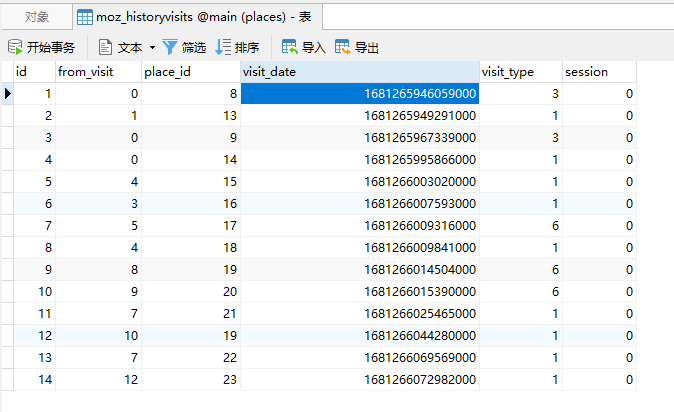Open the Text (文本) dropdown arrow
674x412 pixels.
(x=152, y=47)
